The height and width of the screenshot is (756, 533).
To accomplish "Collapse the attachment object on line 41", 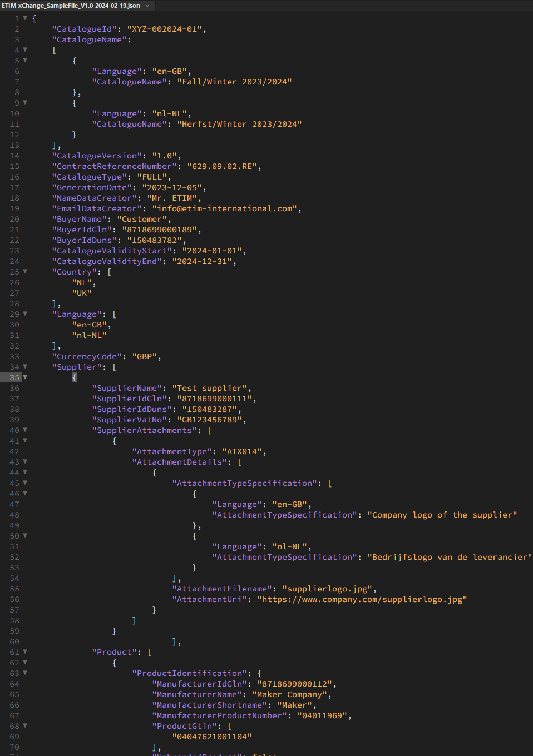I will tap(25, 440).
